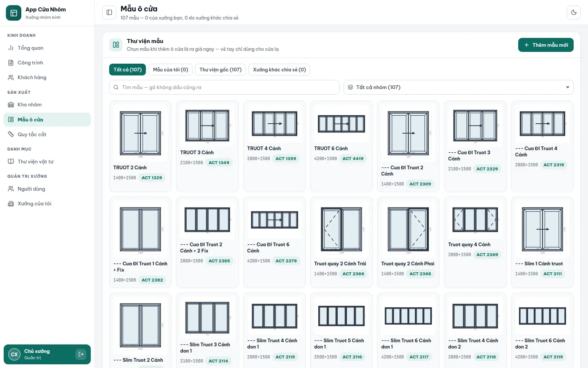Click the Tổng quan chart icon
The image size is (588, 368).
11,48
